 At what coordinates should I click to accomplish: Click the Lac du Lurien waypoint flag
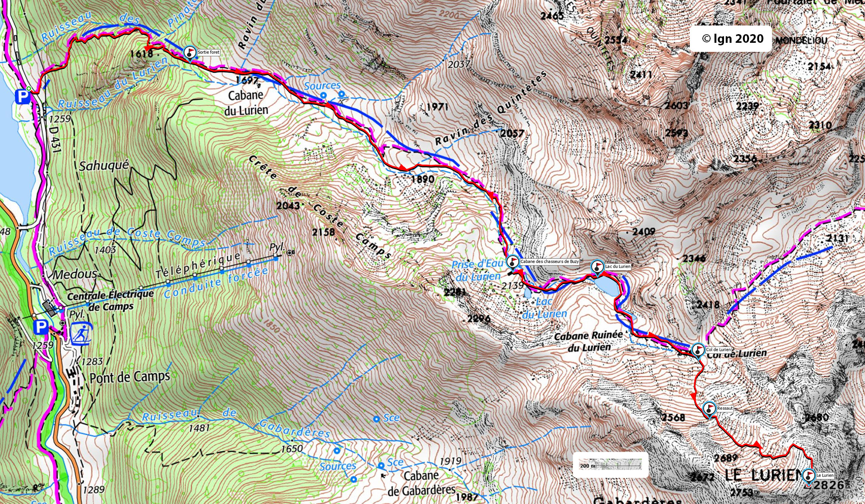click(x=597, y=268)
